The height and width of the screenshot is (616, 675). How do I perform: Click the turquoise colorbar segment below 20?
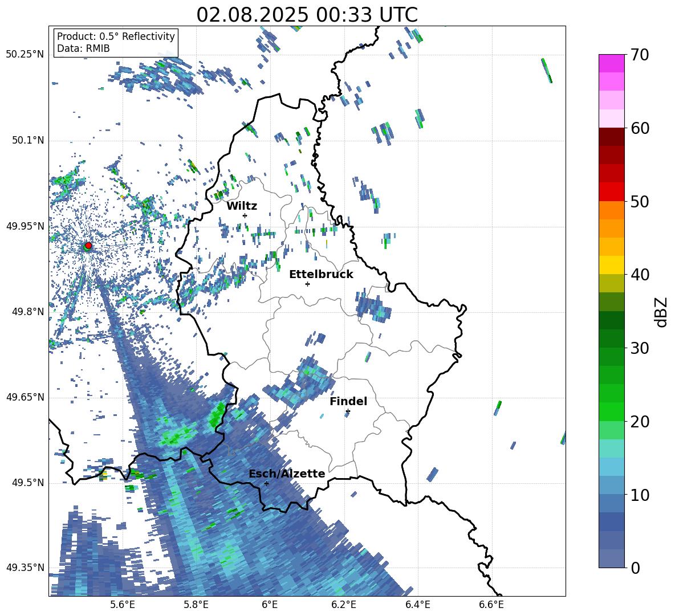coord(611,448)
